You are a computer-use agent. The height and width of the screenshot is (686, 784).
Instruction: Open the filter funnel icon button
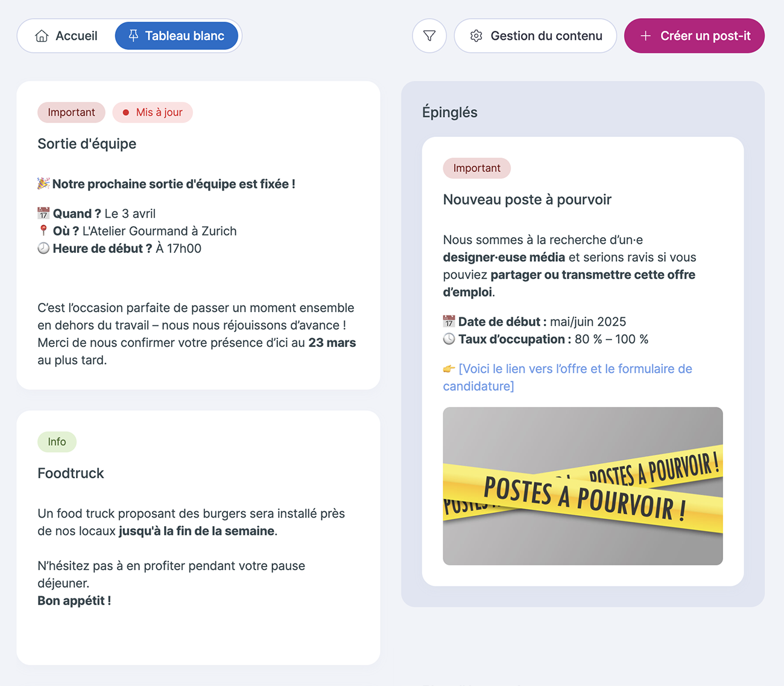click(429, 36)
